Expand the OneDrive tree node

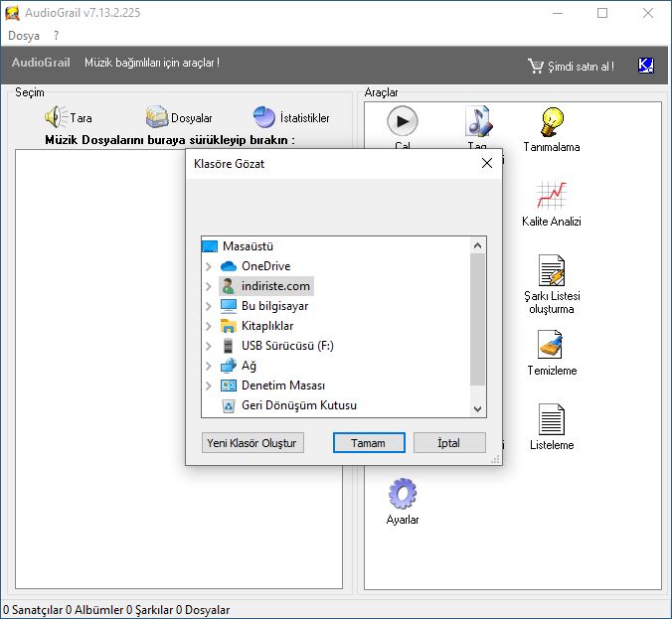(x=209, y=266)
